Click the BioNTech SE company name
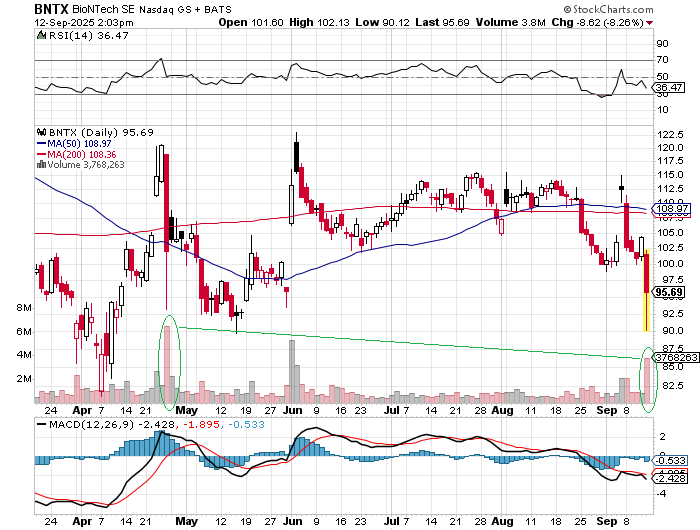Image resolution: width=700 pixels, height=530 pixels. [x=104, y=9]
